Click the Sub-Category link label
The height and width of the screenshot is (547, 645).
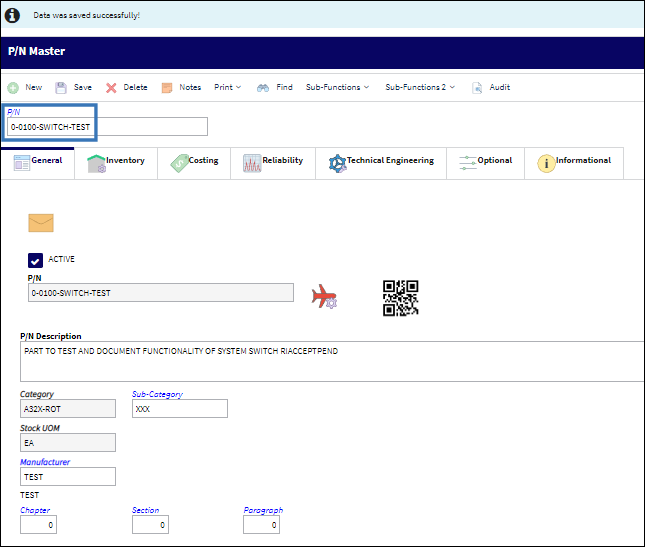(157, 394)
